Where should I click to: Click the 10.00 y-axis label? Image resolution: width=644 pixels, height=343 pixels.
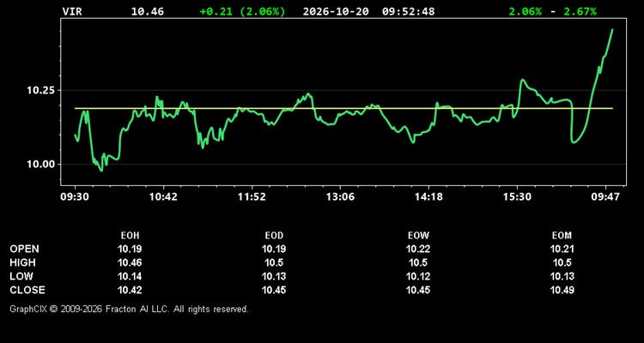click(x=41, y=164)
